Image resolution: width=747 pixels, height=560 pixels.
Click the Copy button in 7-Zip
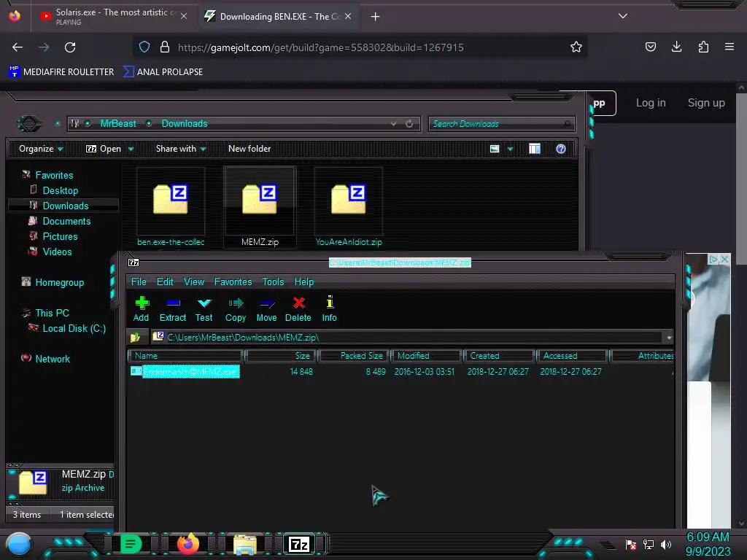[236, 309]
